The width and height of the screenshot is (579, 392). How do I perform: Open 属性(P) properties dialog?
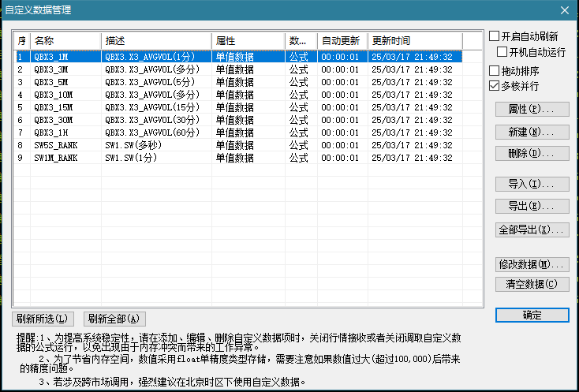coord(532,109)
